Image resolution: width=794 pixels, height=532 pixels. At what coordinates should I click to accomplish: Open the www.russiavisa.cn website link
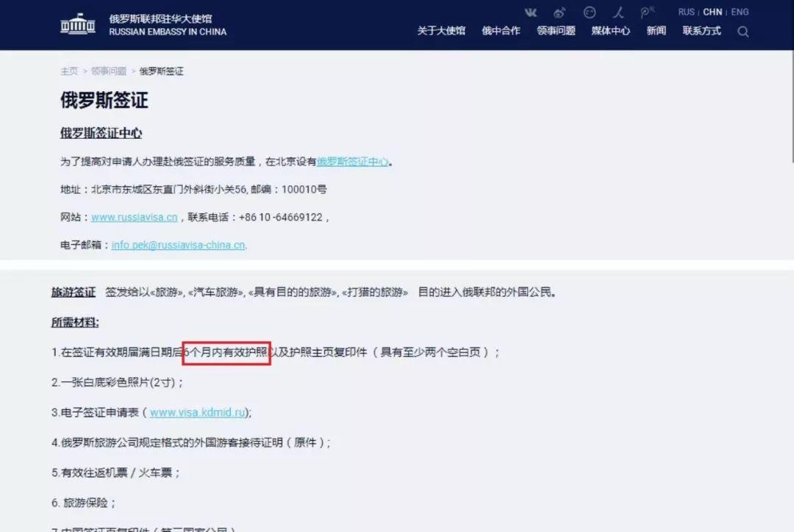click(x=135, y=218)
